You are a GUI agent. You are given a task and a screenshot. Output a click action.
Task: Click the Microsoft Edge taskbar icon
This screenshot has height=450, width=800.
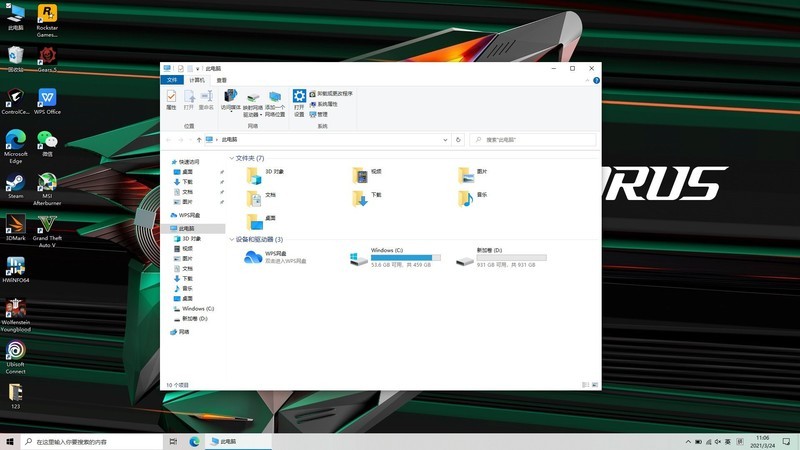194,442
